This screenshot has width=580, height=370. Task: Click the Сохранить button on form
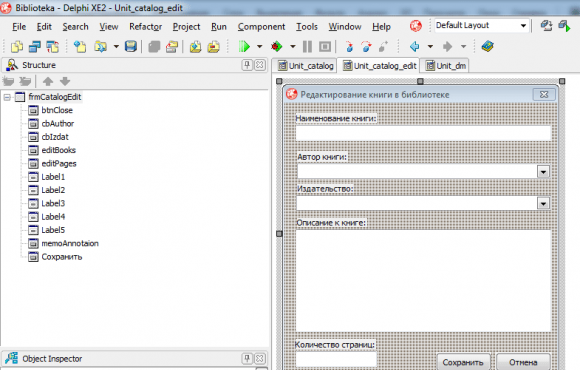[463, 362]
